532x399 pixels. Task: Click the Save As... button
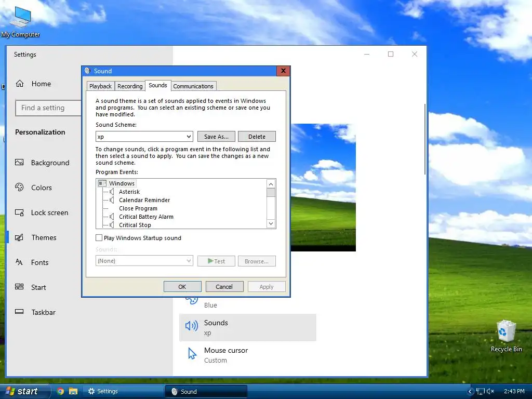click(216, 137)
